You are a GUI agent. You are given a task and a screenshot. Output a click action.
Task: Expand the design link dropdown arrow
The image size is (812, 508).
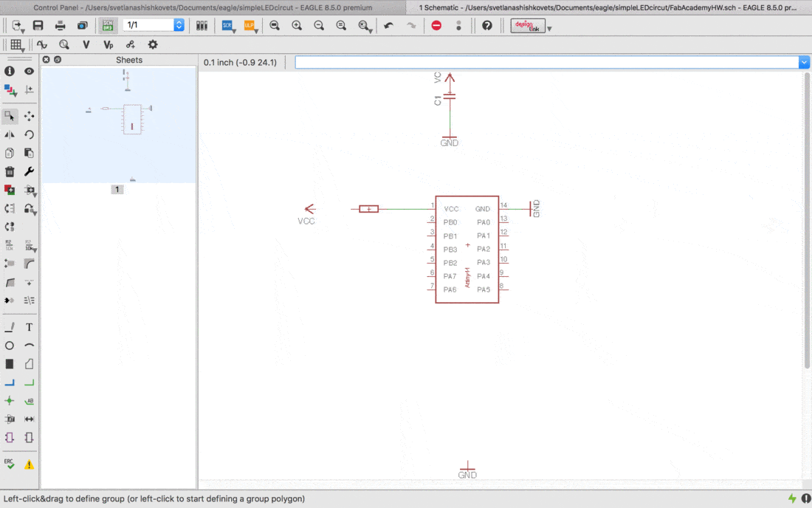point(549,29)
